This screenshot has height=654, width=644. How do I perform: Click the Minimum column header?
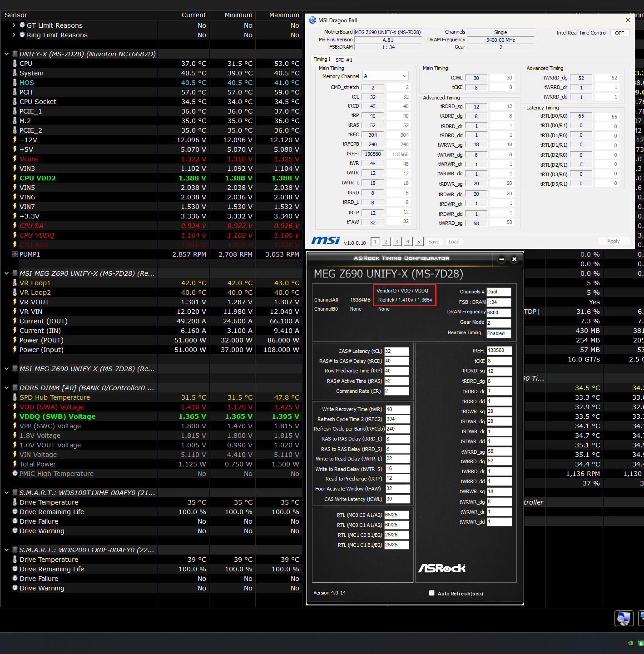232,15
